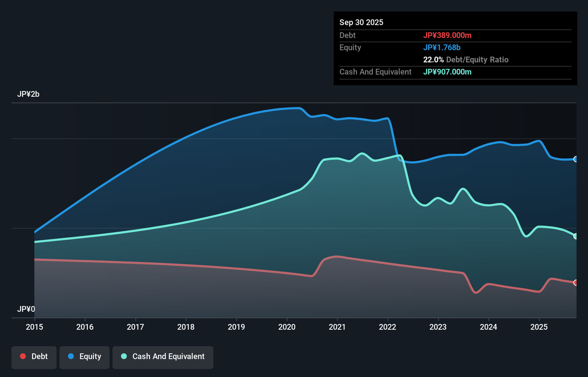Viewport: 588px width, 377px height.
Task: Select the 2022 x-axis label
Action: tap(388, 327)
